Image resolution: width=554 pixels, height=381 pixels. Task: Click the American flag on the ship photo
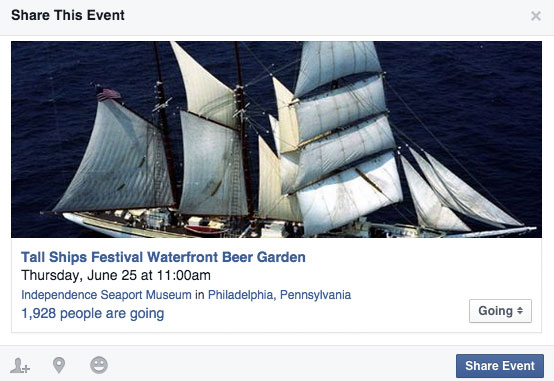[108, 94]
